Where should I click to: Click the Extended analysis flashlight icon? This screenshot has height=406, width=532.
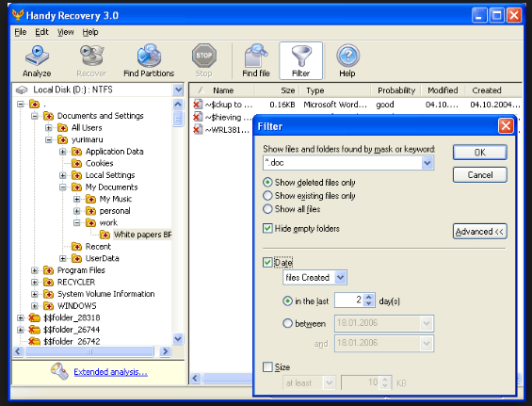pos(59,371)
